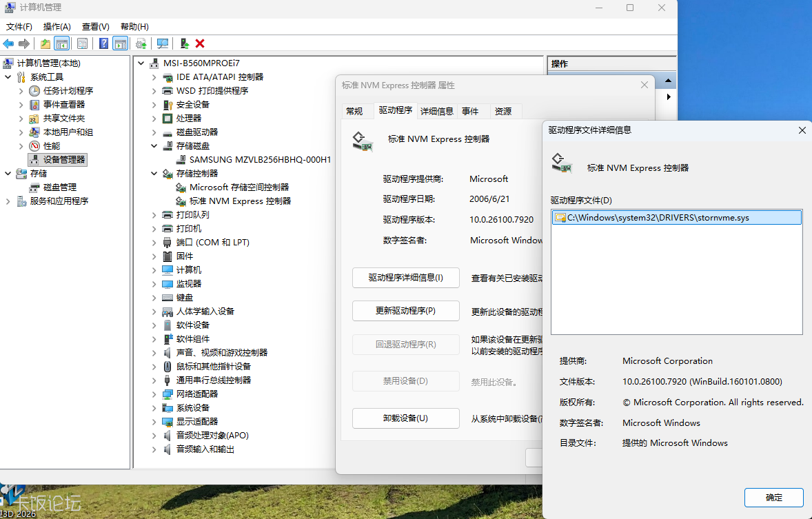Switch to the 详细信息 tab
The image size is (812, 519).
(436, 112)
